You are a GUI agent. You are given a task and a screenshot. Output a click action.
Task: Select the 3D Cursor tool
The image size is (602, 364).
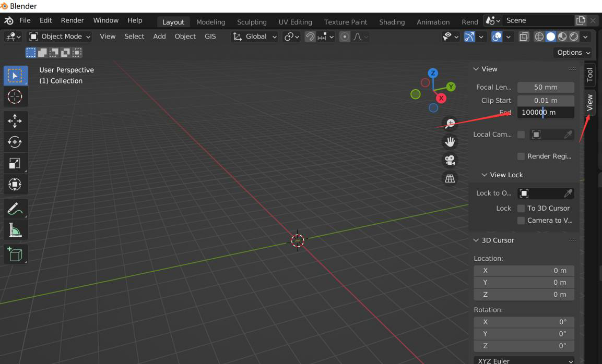tap(15, 96)
